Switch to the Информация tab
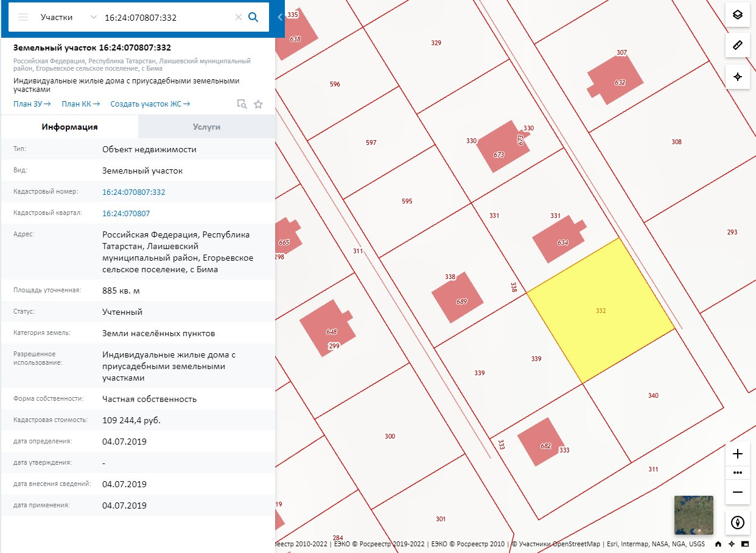 (69, 127)
